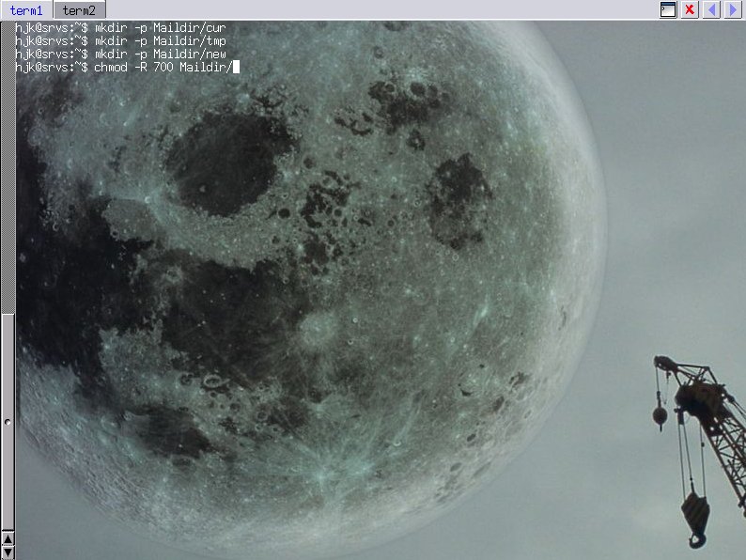Open the term2 tab

tap(79, 9)
